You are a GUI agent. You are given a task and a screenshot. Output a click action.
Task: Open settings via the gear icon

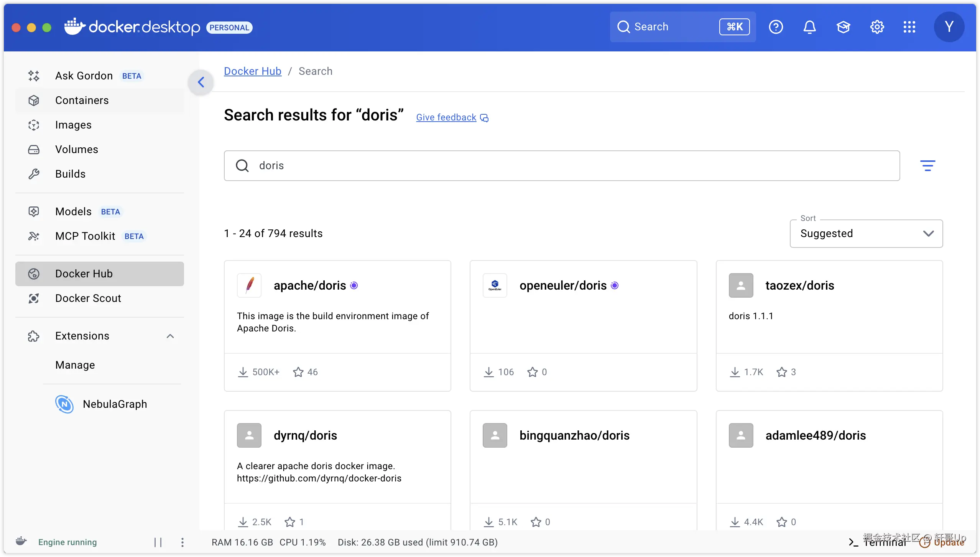pyautogui.click(x=877, y=27)
